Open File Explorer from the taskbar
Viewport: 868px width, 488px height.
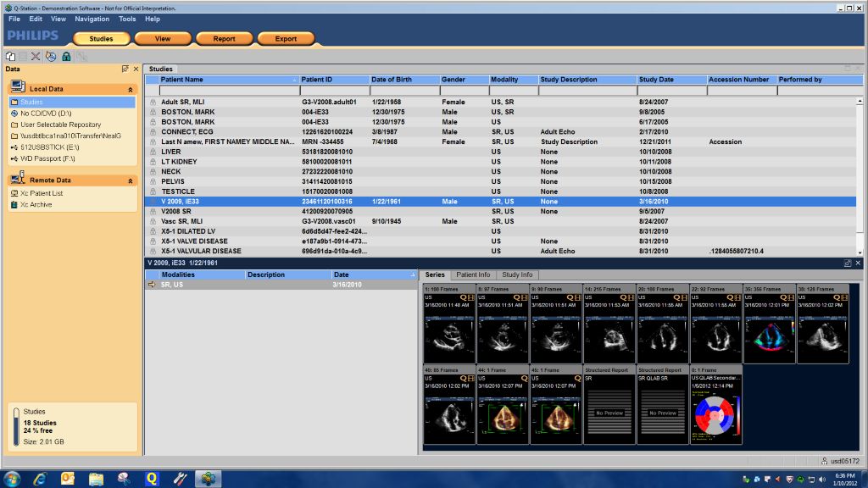[96, 479]
